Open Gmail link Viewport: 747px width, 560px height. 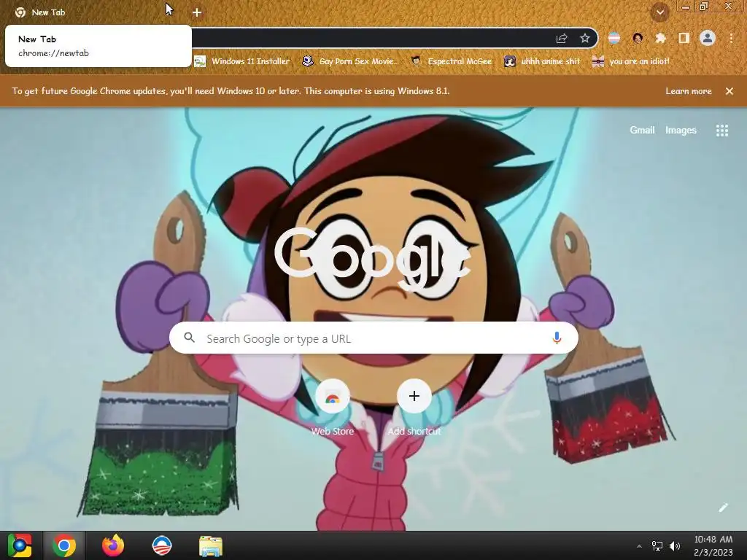click(642, 130)
